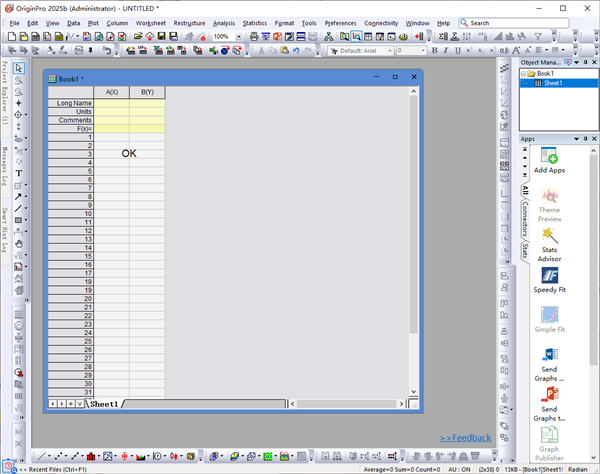Expand the Line plot type dropdown arrow
This screenshot has width=600, height=474.
coord(49,456)
